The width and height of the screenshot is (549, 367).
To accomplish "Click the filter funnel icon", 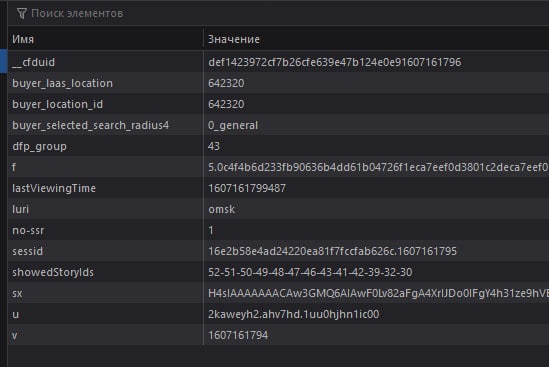I will 22,14.
